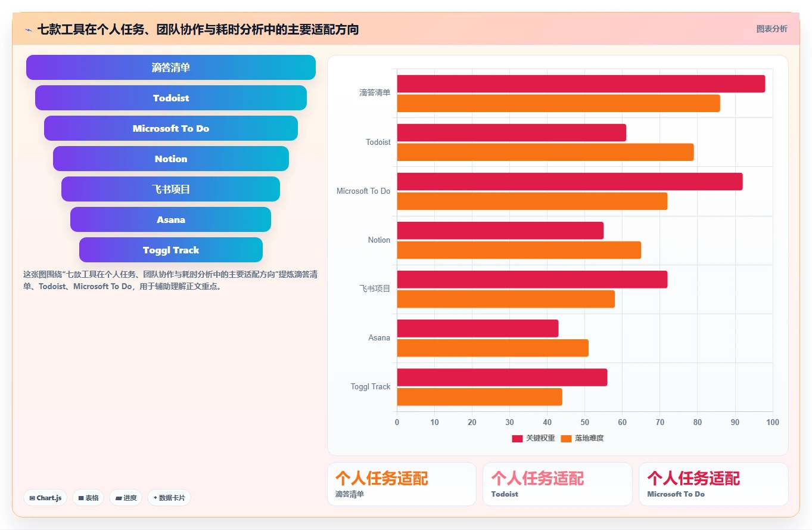
Task: Select the Toggl Track funnel bar
Action: (171, 250)
